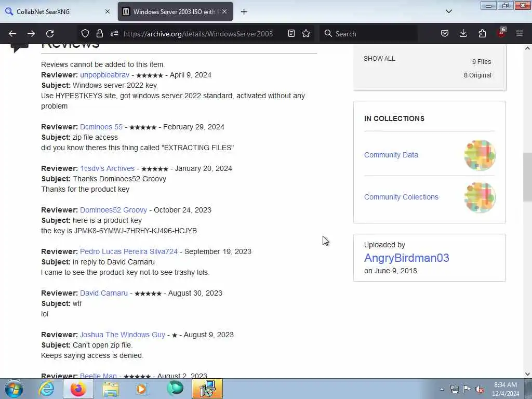Open reviewer unpopbioabrav's profile
The width and height of the screenshot is (532, 399).
click(x=104, y=75)
